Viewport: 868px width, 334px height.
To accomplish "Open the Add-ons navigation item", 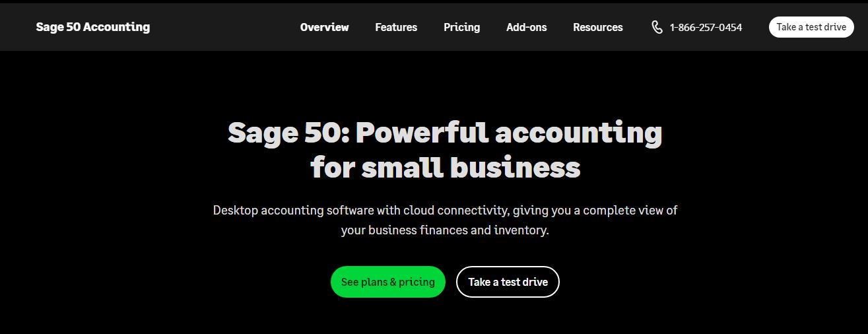I will [x=526, y=27].
